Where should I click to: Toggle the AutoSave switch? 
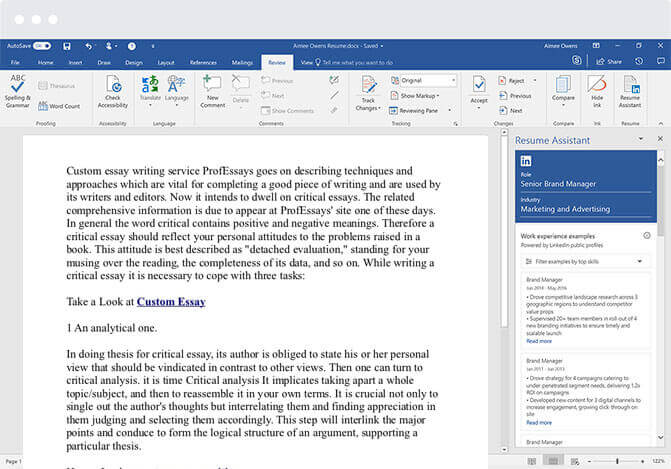[42, 46]
